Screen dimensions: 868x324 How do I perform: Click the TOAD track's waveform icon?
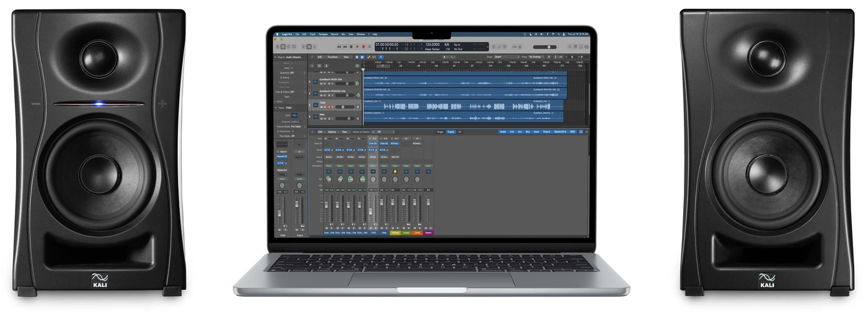(316, 106)
